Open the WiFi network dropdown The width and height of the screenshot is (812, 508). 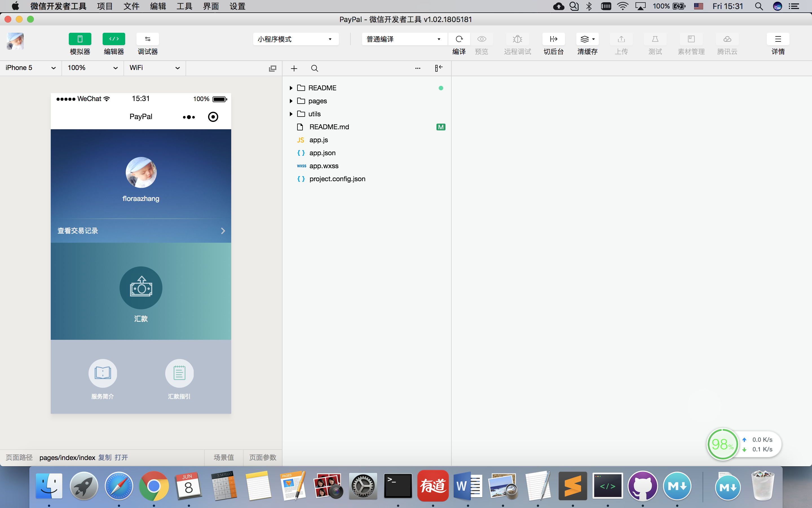pos(155,68)
